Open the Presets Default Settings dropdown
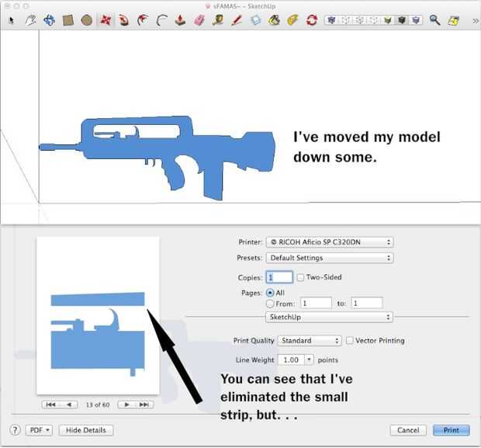Screen dimensions: 481x448 (330, 258)
